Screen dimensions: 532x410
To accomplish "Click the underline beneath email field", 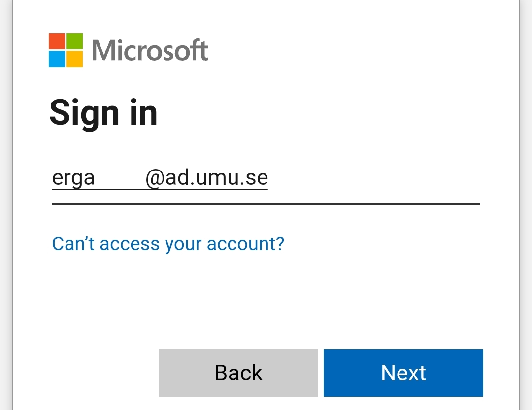I will pyautogui.click(x=266, y=204).
